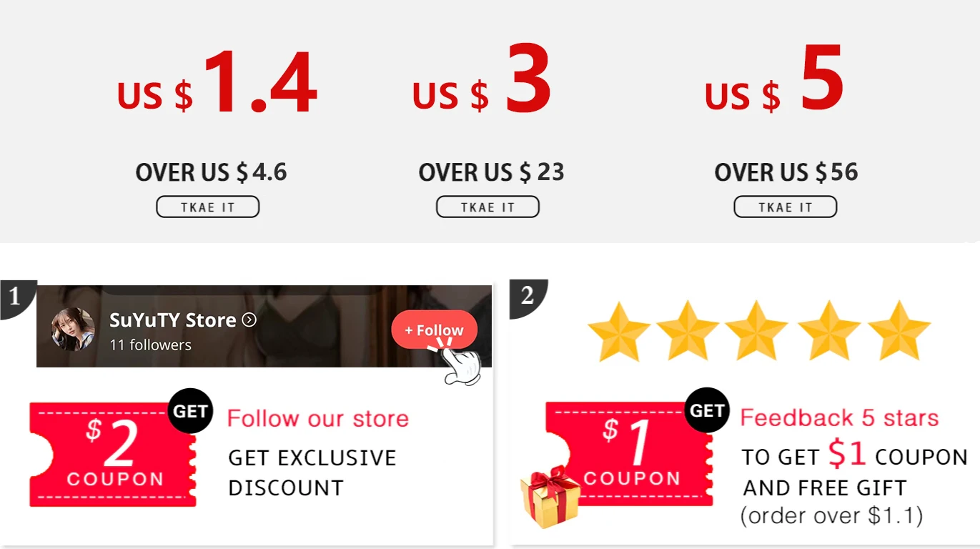
Task: Open the SuYuTY Store arrow chevron icon
Action: [x=249, y=320]
